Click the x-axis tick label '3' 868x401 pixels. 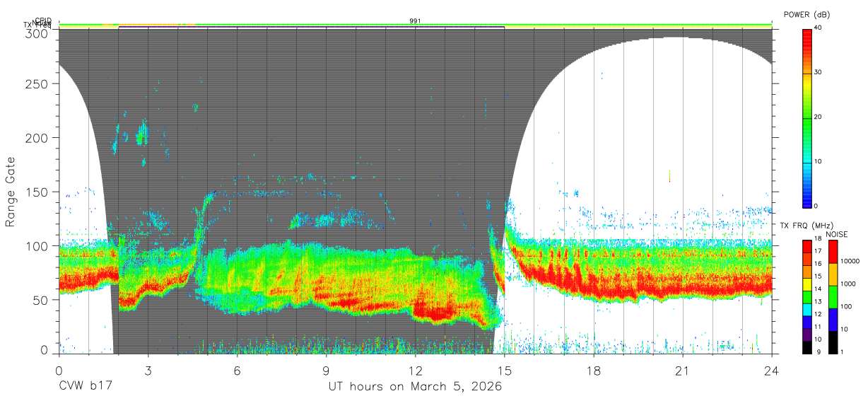click(x=148, y=370)
